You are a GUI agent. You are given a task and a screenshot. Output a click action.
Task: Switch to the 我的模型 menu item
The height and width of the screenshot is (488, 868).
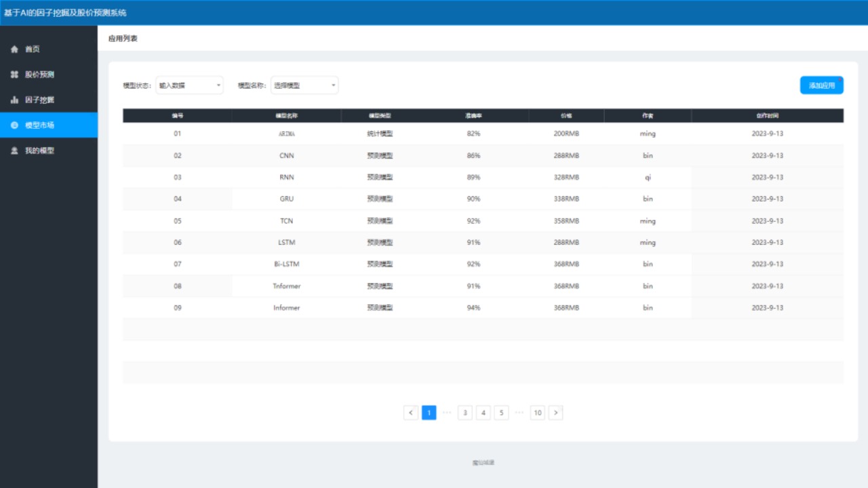click(x=39, y=151)
